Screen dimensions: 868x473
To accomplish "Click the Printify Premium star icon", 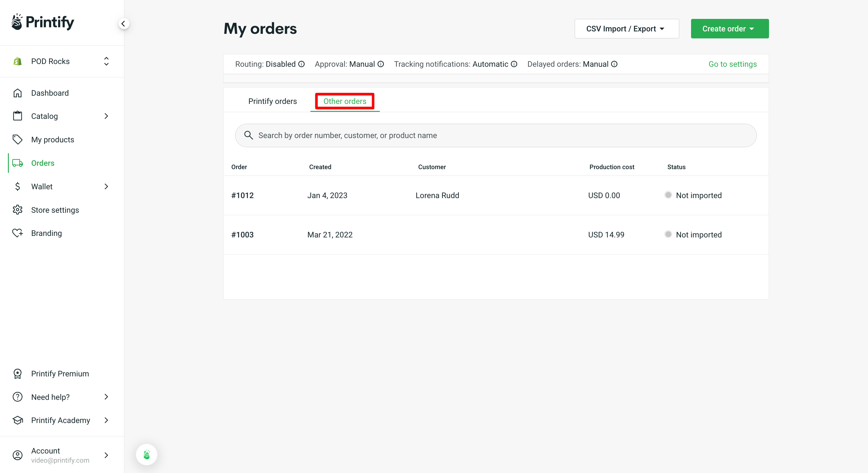I will pyautogui.click(x=18, y=374).
